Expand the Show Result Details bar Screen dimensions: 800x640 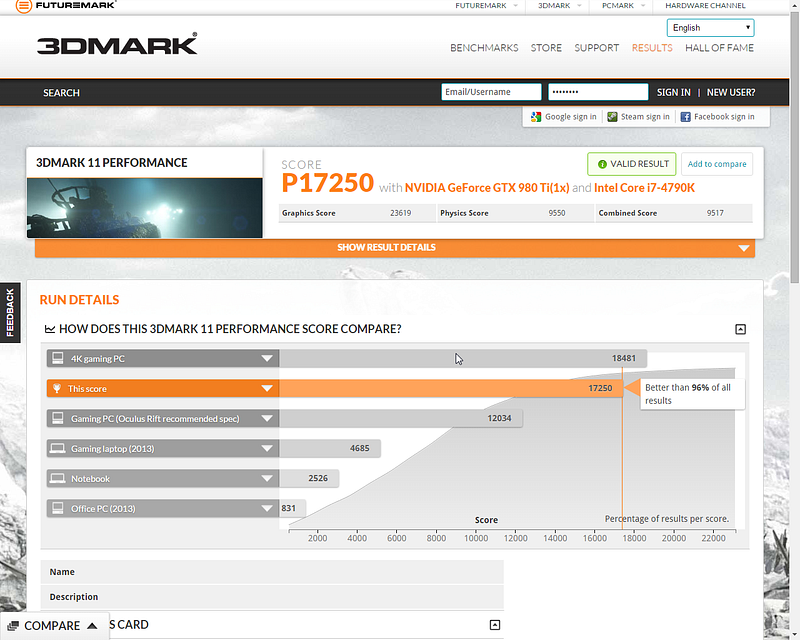pos(394,248)
